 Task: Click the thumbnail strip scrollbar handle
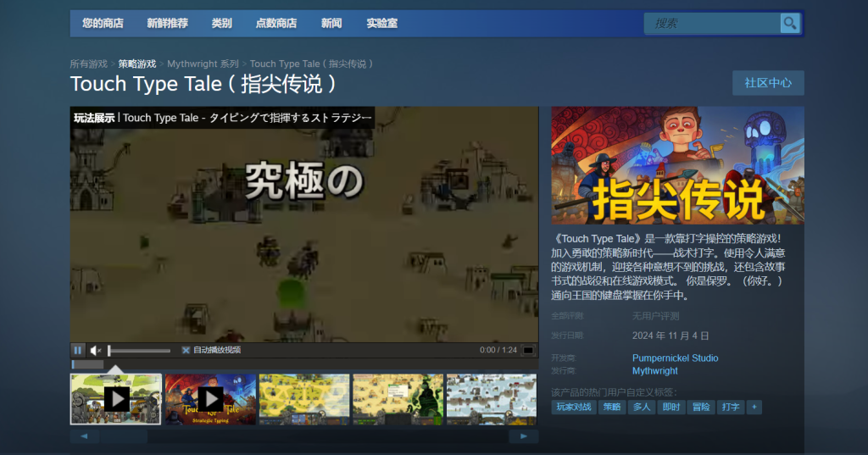[x=124, y=436]
